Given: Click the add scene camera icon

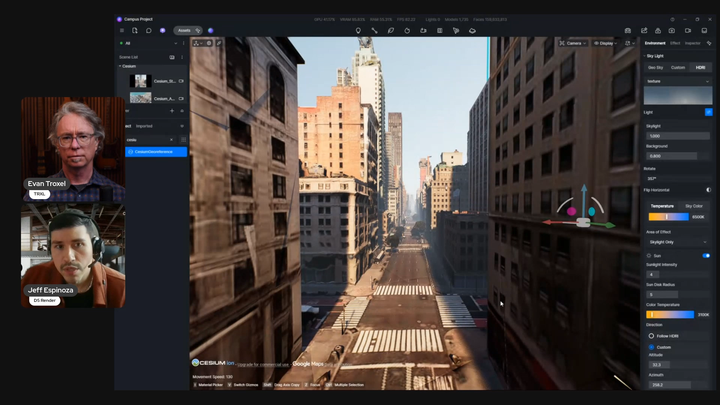Looking at the screenshot, I should coord(172,57).
